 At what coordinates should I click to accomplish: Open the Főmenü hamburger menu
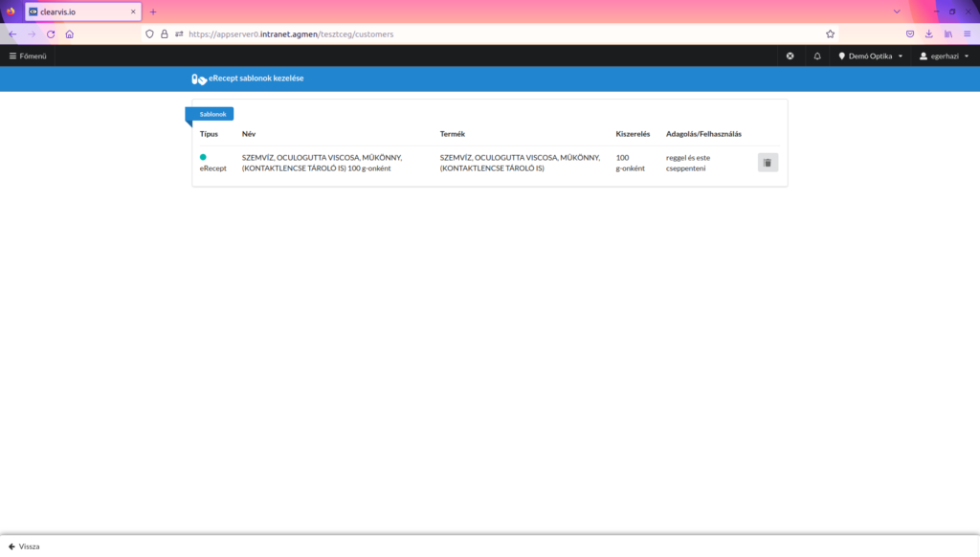click(28, 56)
